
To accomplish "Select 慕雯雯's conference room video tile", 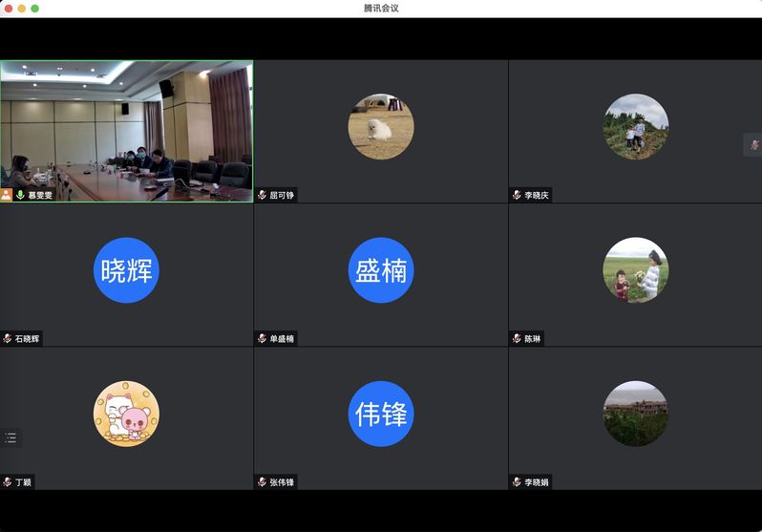I will pyautogui.click(x=126, y=124).
